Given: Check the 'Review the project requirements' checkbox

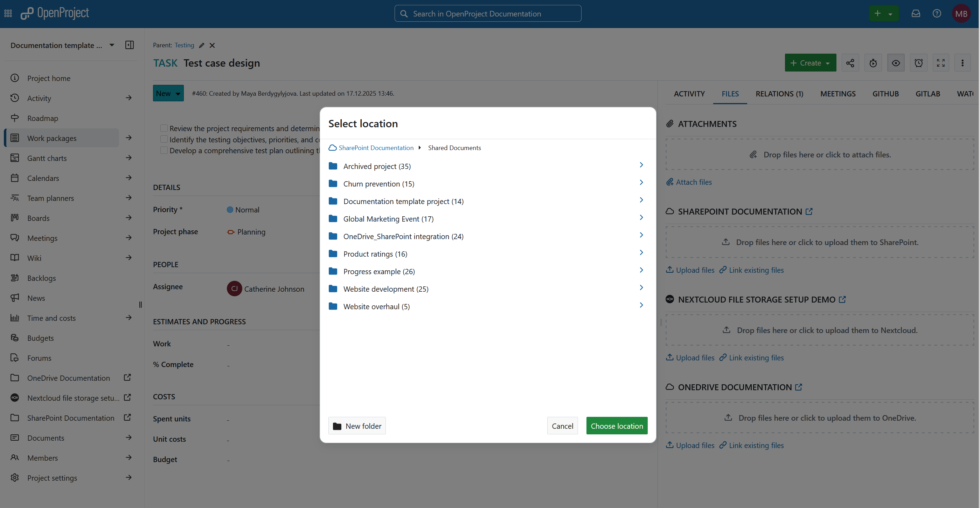Looking at the screenshot, I should click(164, 128).
